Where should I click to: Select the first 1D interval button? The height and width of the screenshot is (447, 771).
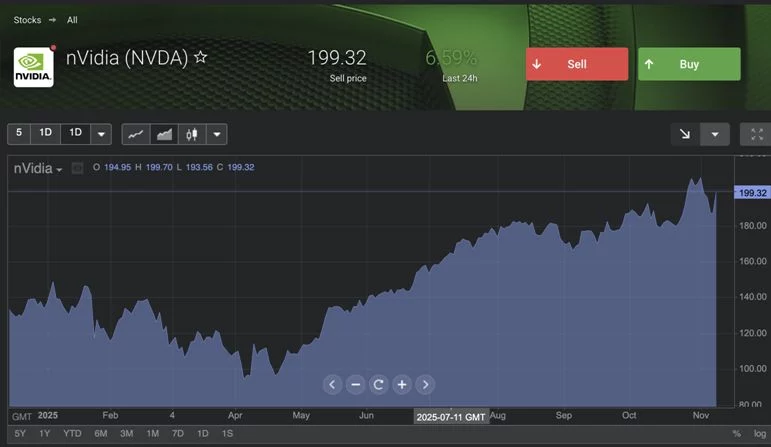(46, 133)
